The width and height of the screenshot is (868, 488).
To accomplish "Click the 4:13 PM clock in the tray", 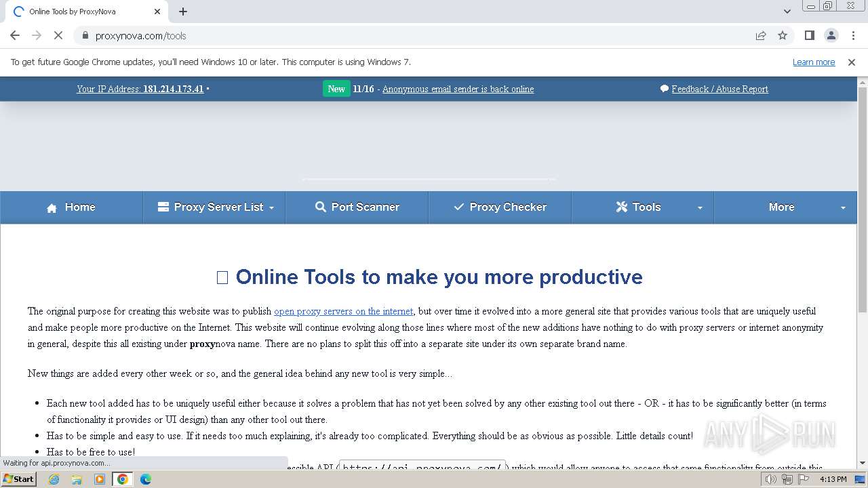I will (833, 479).
